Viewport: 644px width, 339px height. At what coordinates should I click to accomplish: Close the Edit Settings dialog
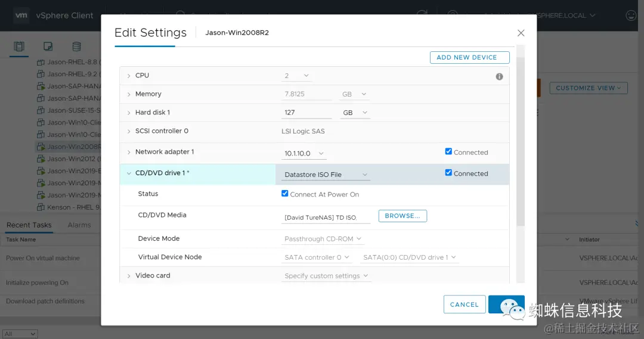(x=521, y=33)
